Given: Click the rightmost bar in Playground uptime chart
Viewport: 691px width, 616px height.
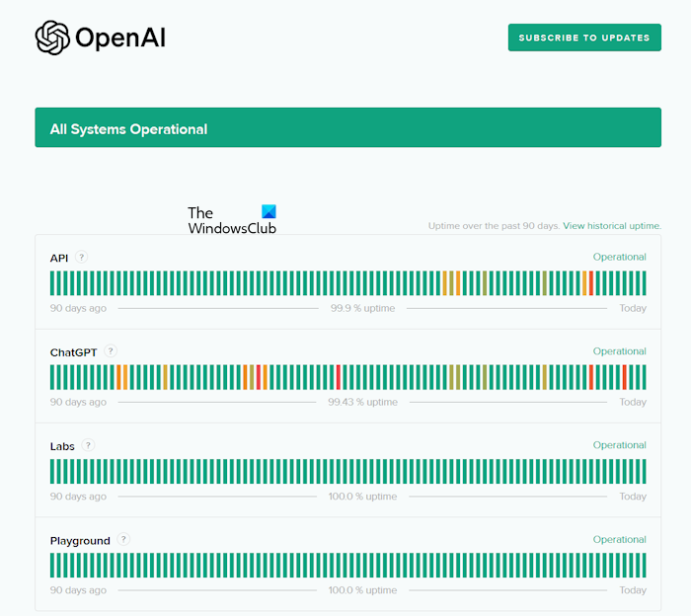Looking at the screenshot, I should click(x=643, y=566).
